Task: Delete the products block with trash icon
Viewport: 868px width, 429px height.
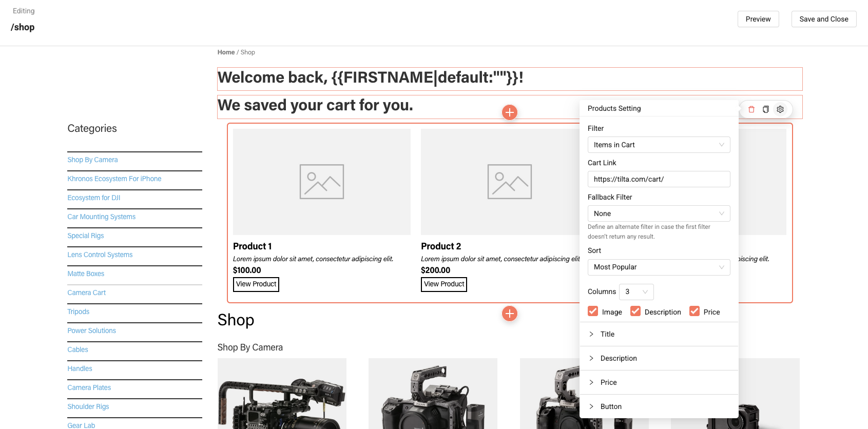Action: point(751,109)
